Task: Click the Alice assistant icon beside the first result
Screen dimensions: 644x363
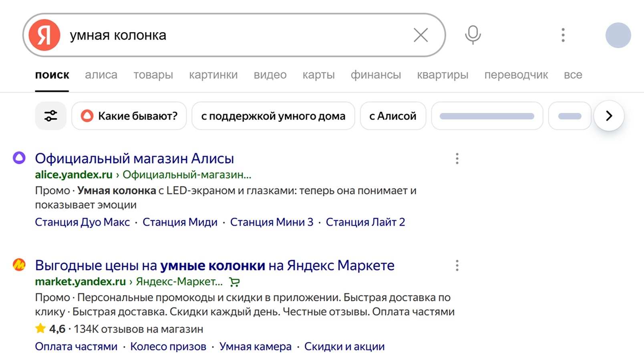Action: point(18,158)
